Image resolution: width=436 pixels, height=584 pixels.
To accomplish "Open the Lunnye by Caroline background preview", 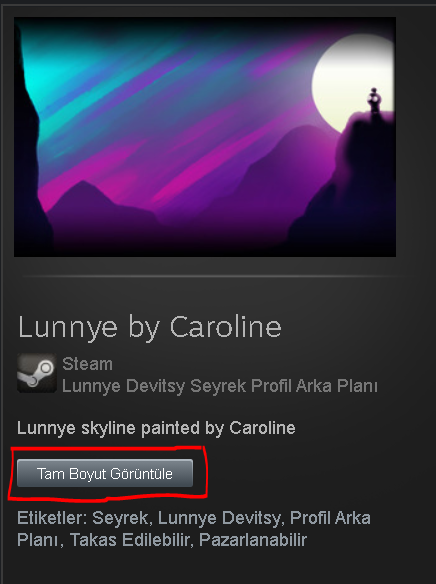I will coord(205,137).
